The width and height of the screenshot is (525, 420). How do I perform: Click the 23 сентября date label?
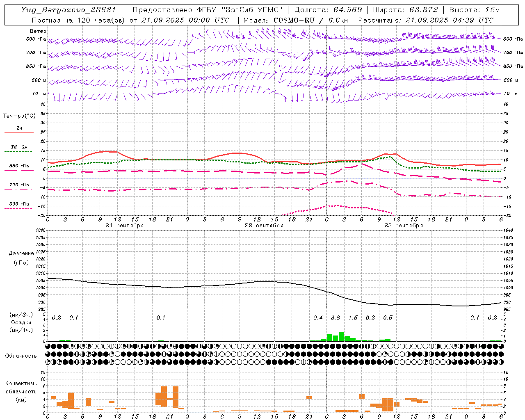pos(404,225)
